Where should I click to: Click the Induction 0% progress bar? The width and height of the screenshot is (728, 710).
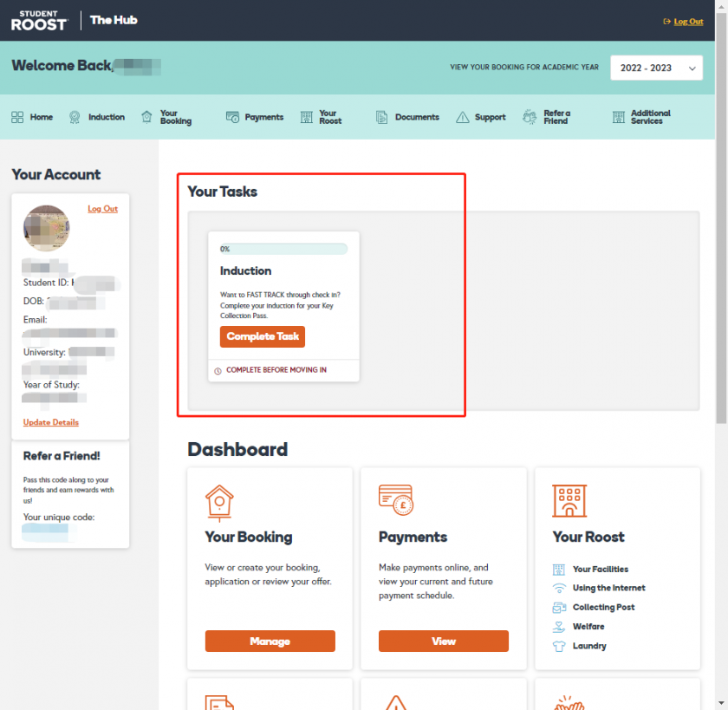[283, 249]
